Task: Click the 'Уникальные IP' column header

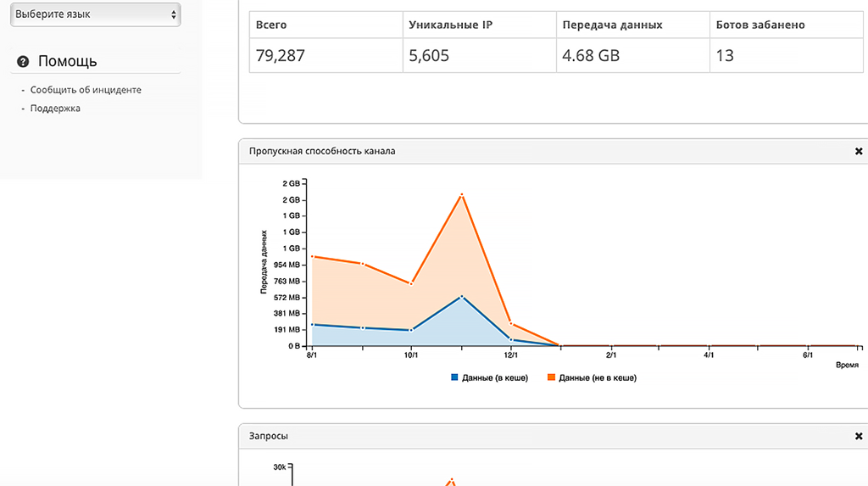Action: coord(450,25)
